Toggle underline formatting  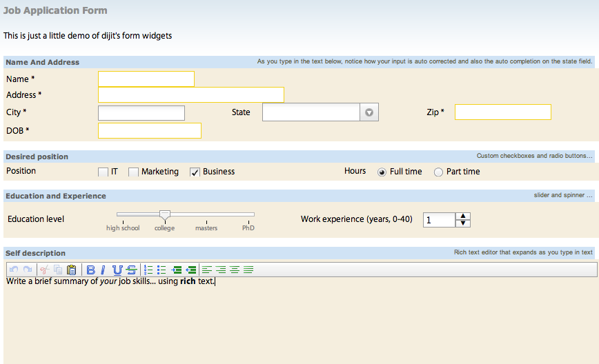pos(117,270)
